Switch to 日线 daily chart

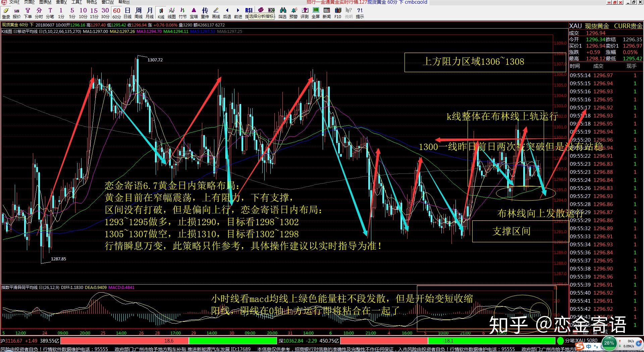coord(127,13)
